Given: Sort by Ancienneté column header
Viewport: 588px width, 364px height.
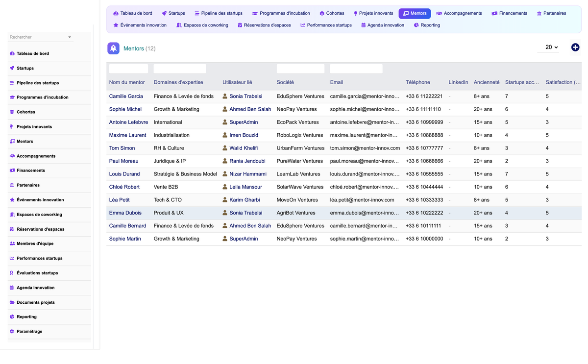Looking at the screenshot, I should (x=487, y=82).
